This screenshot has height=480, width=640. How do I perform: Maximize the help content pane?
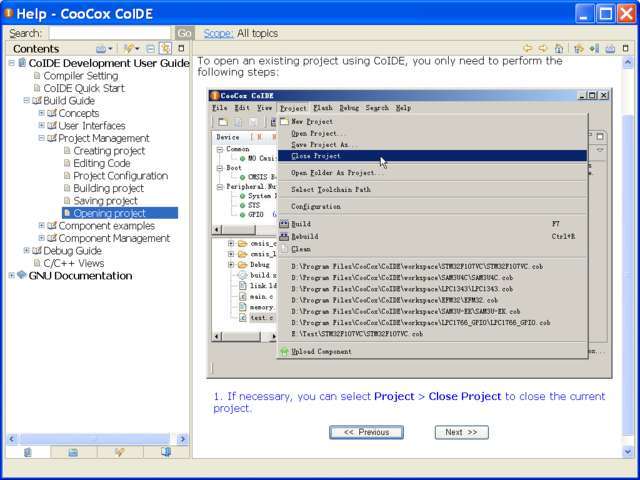click(x=626, y=49)
